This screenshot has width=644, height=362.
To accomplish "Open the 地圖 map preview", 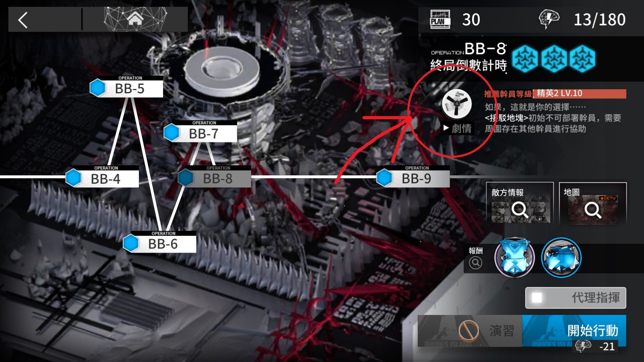I will pos(592,203).
